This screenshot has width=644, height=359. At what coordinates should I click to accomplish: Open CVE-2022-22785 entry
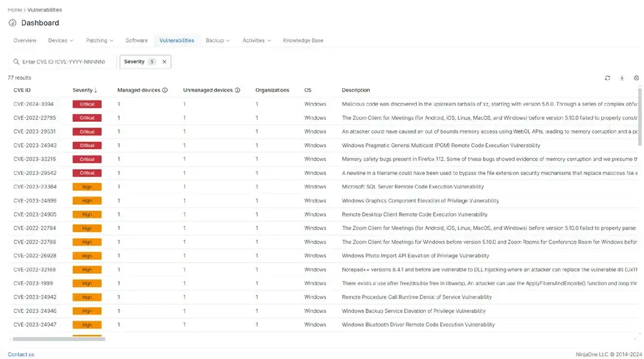click(34, 117)
